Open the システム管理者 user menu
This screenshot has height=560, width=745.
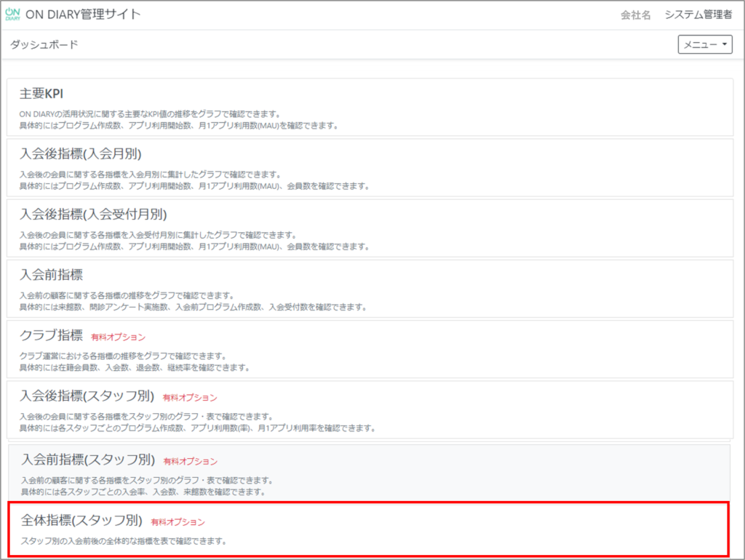[698, 15]
